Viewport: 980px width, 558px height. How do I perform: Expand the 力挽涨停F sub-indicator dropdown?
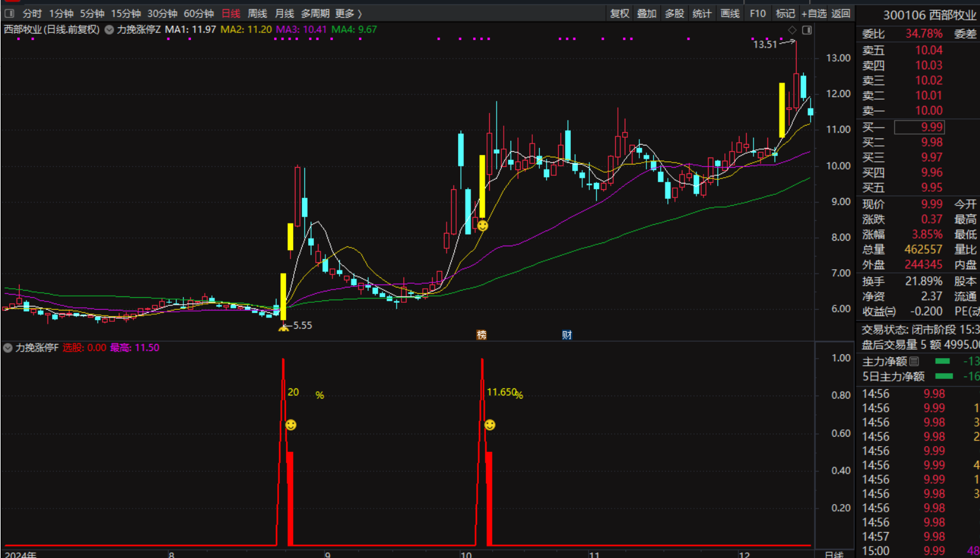click(8, 348)
